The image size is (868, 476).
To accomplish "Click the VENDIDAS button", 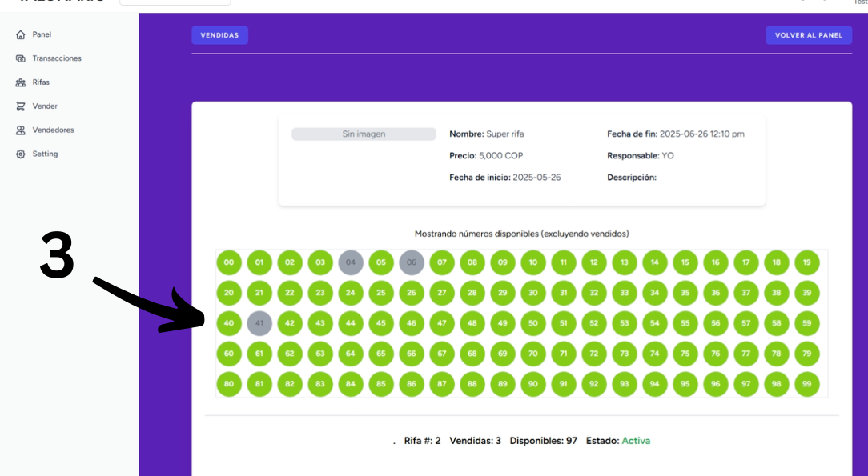I will pyautogui.click(x=219, y=35).
